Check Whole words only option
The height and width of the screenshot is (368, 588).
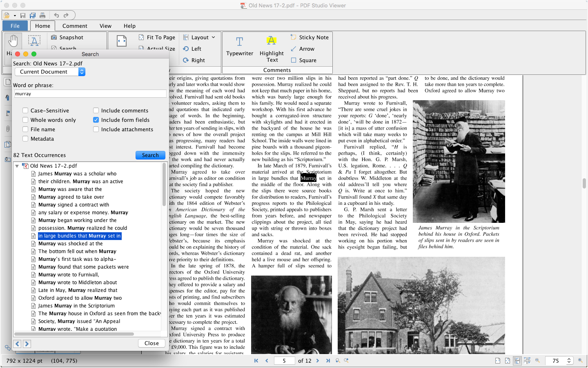[x=25, y=120]
